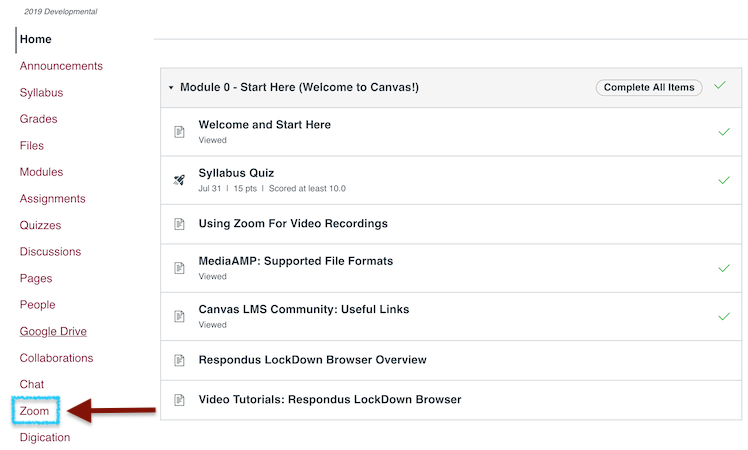Click page icon beside Video Tutorials: Respondus LockDown Browser
Viewport: 748px width, 450px height.
point(179,400)
